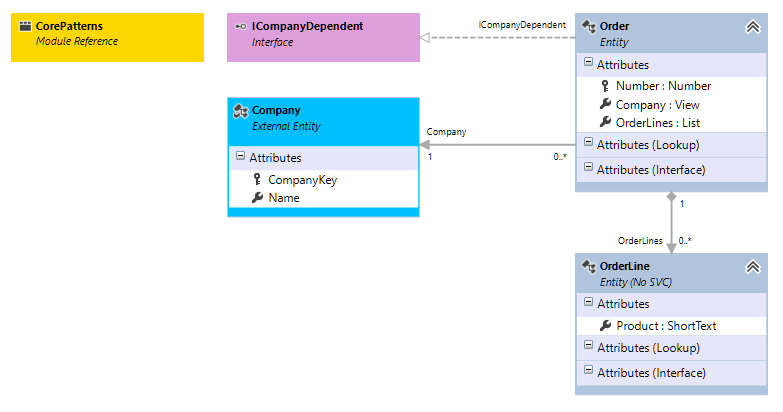Click the wrench icon beside Company : View
783x412 pixels.
[x=605, y=104]
